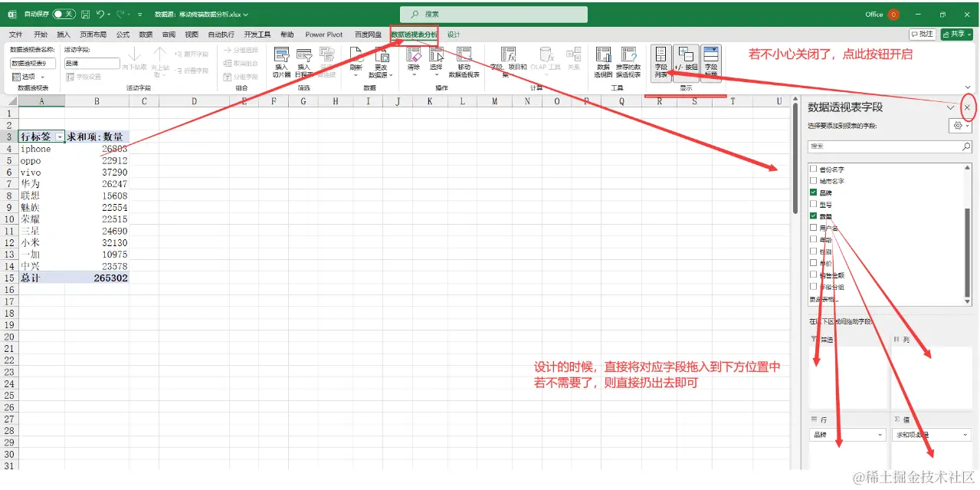Click the Collapse Field command
Viewport: 980px width, 490px height.
(192, 71)
